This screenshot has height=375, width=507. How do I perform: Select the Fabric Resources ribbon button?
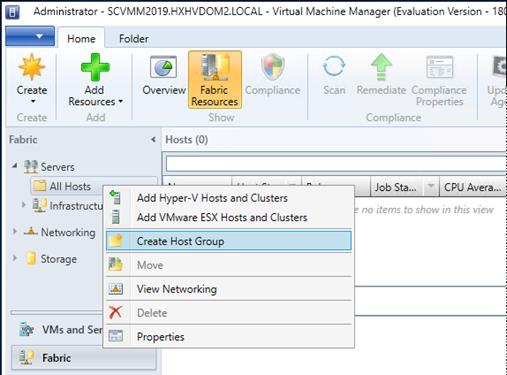click(215, 80)
